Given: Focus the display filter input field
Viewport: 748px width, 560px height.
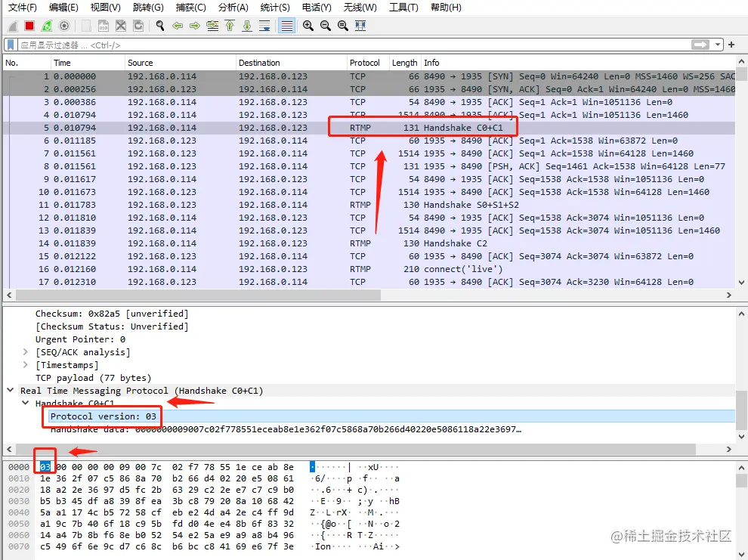Looking at the screenshot, I should 354,45.
